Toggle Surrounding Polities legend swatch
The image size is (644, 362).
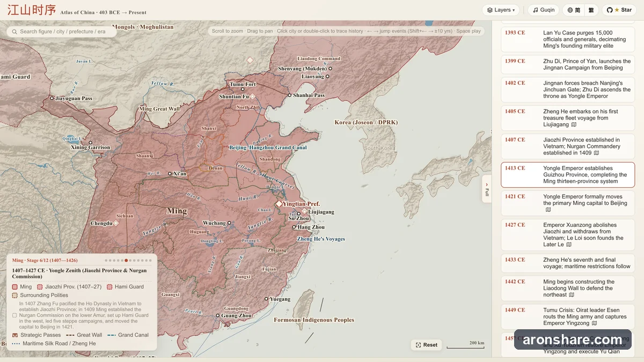[x=15, y=295]
